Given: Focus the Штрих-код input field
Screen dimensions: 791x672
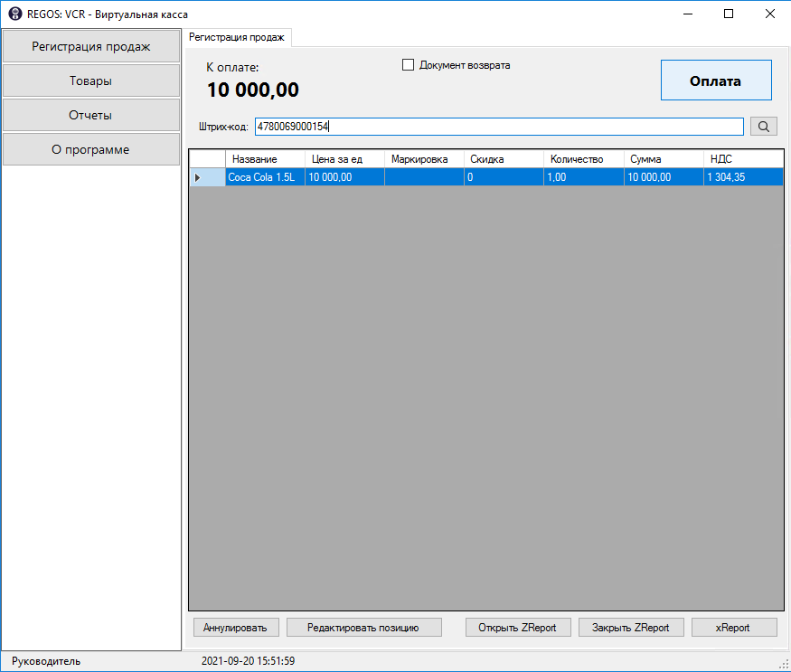Looking at the screenshot, I should (x=498, y=127).
